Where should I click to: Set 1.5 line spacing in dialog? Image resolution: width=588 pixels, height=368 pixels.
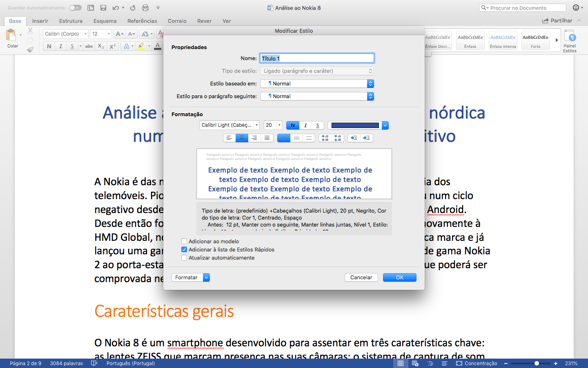pos(296,138)
